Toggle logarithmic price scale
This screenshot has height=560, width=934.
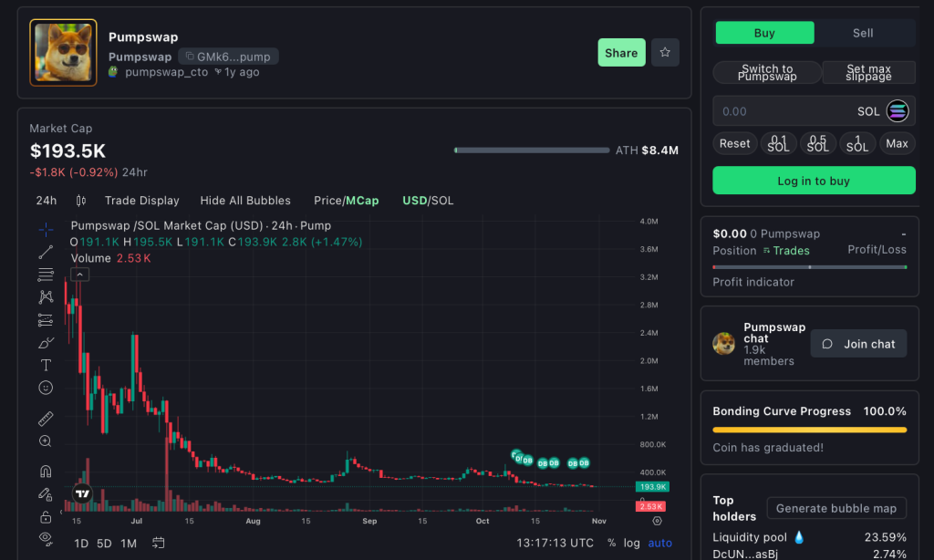pos(631,543)
